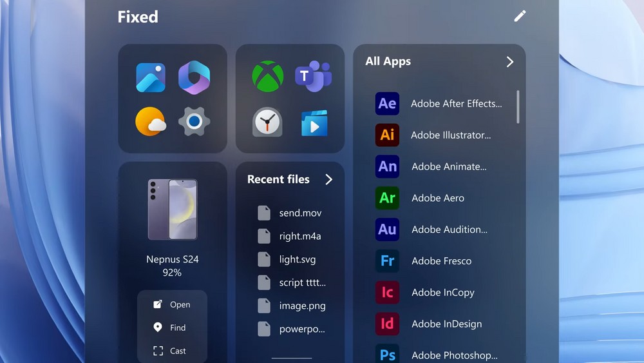Click the file icon beside light.svg
The image size is (644, 363).
(x=264, y=259)
